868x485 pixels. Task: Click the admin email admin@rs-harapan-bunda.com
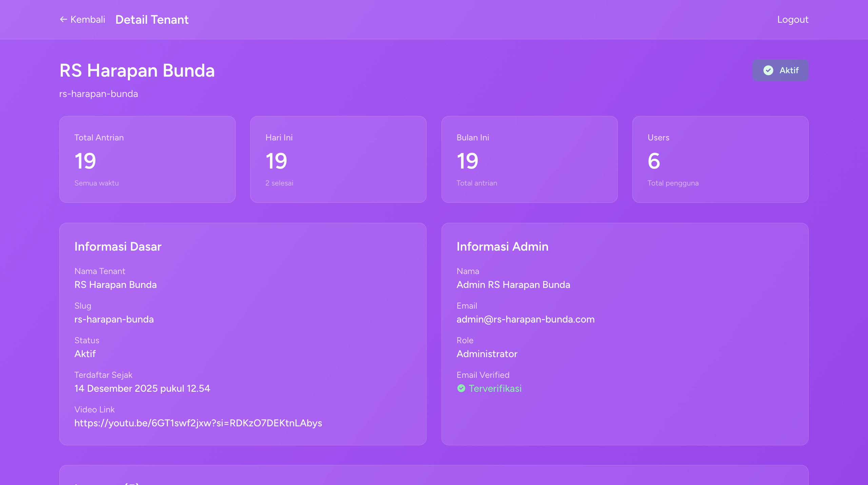tap(525, 319)
